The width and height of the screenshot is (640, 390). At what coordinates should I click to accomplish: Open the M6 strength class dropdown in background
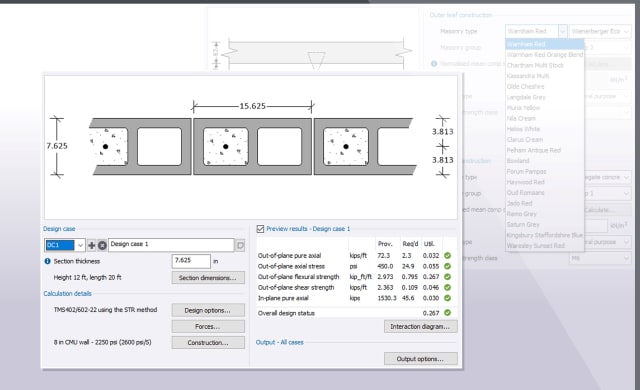pos(600,258)
